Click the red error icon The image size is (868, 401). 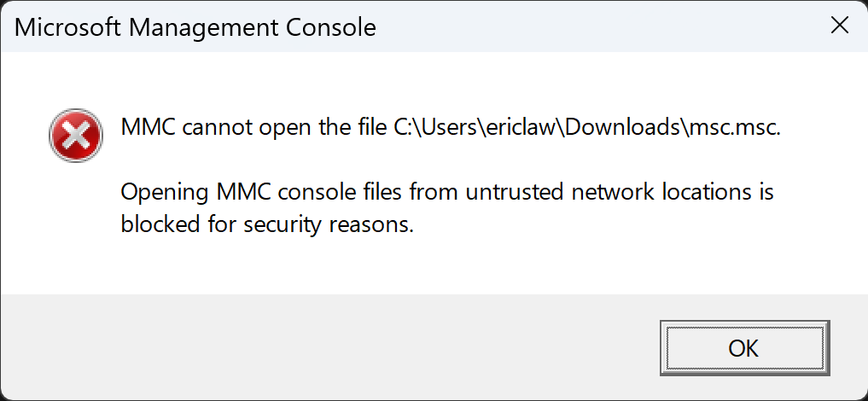click(77, 135)
